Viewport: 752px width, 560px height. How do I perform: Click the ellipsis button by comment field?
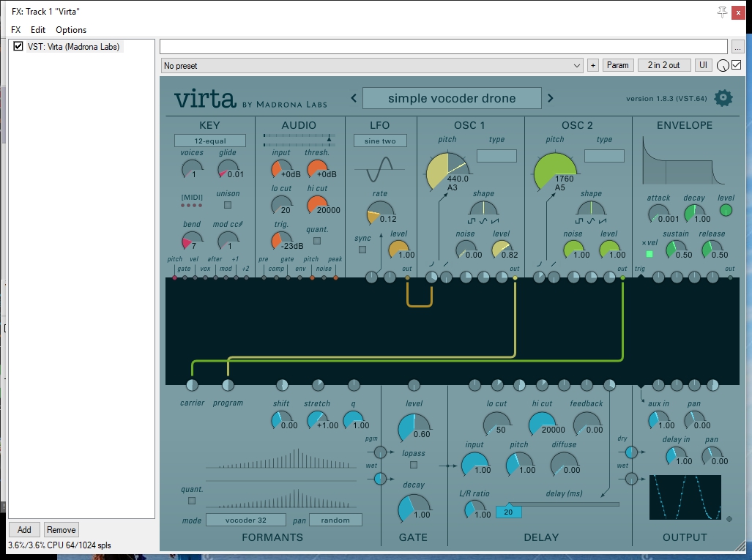coord(737,47)
